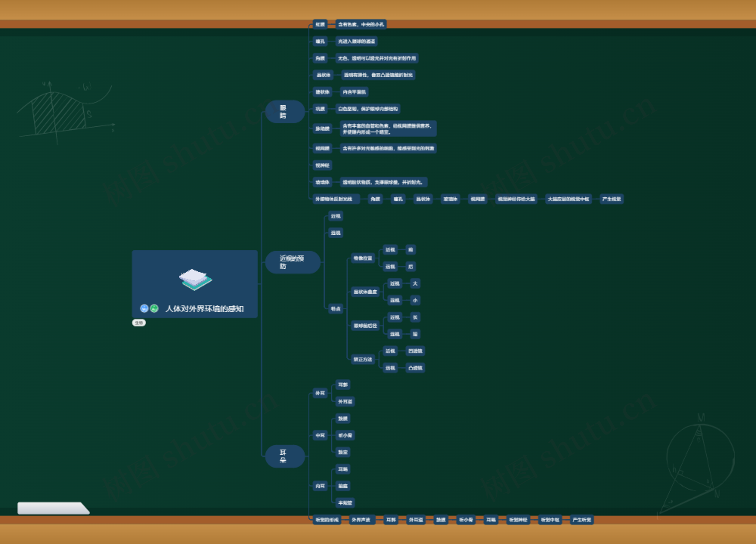The width and height of the screenshot is (756, 544).
Task: Click the 生物 tag below root node
Action: (x=139, y=322)
